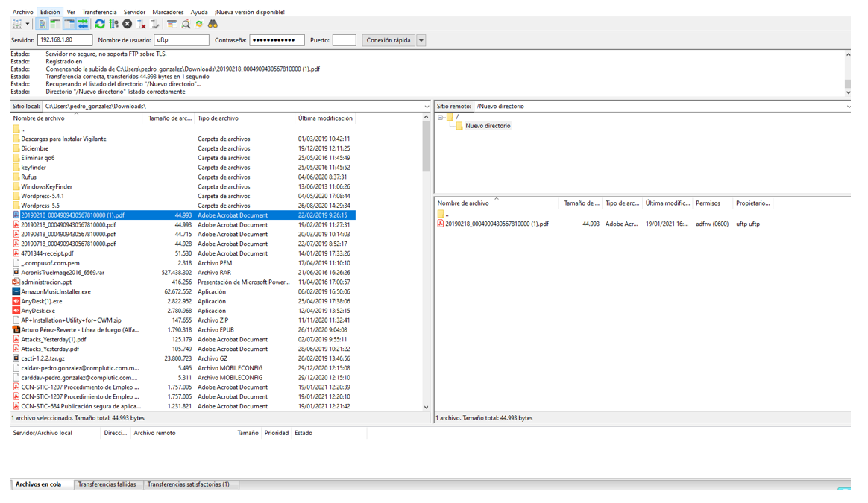Click the Nuevo directorio folder icon in remote tree

459,126
